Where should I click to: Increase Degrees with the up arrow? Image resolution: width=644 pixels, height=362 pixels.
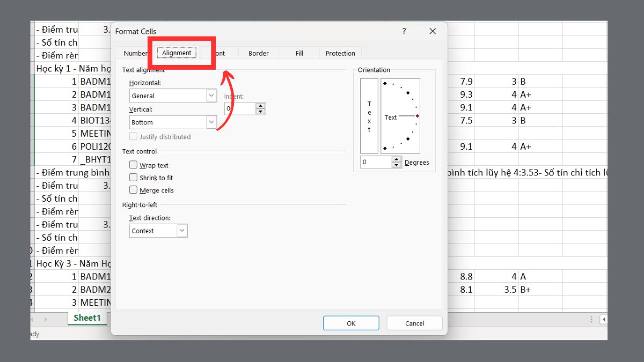coord(397,159)
